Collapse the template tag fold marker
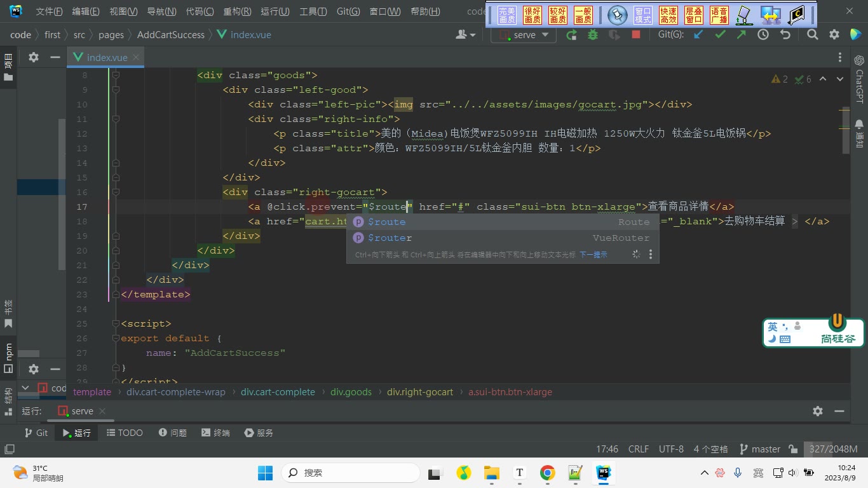Viewport: 868px width, 488px height. tap(116, 294)
